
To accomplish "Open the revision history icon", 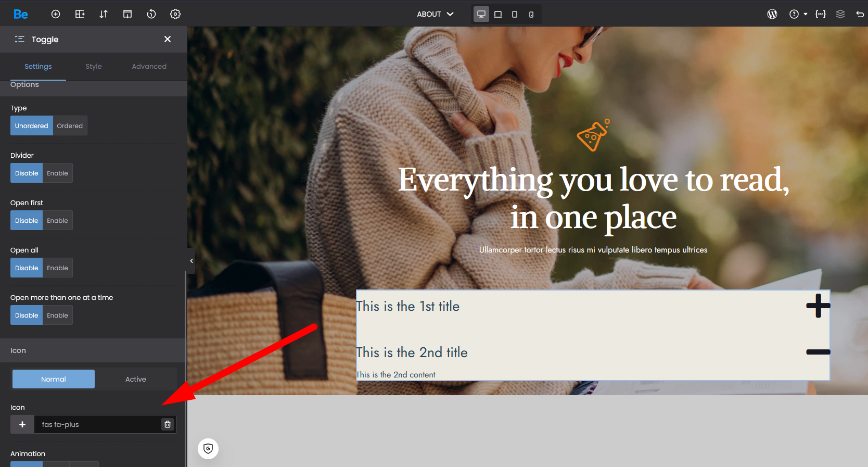I will [151, 14].
